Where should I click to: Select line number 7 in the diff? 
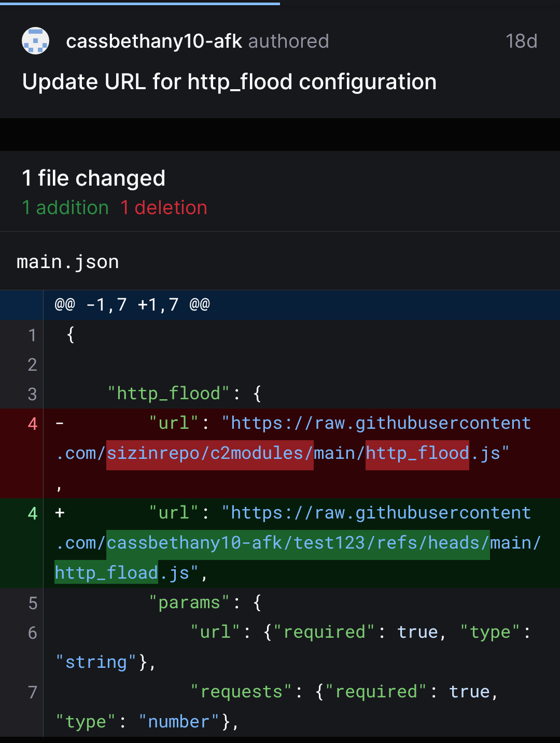point(32,692)
